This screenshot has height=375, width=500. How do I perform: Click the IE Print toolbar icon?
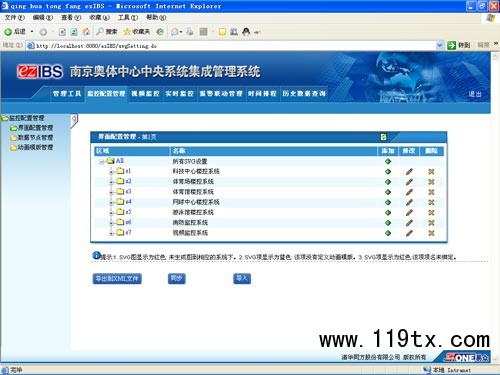coord(190,32)
